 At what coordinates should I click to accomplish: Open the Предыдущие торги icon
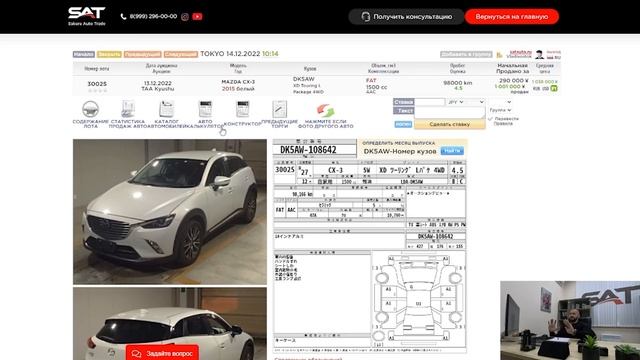[280, 109]
